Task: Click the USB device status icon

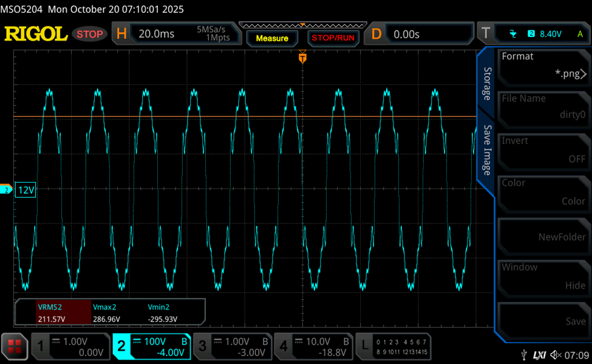Action: [524, 354]
